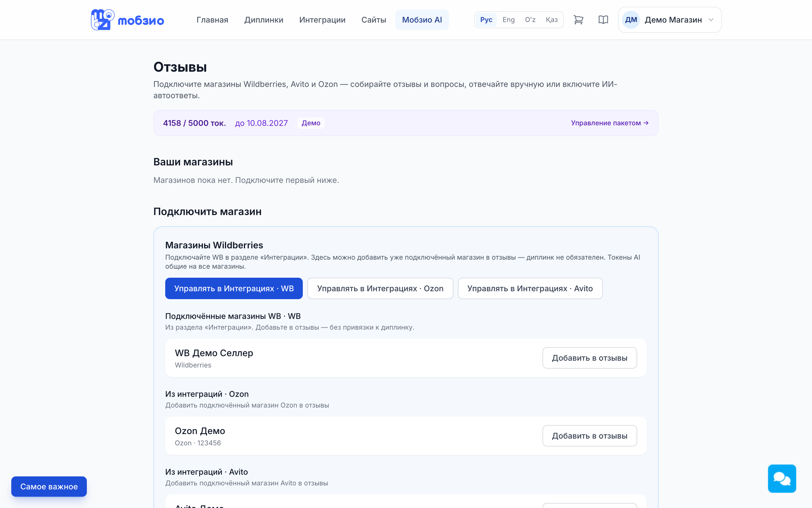Open the Сайты menu item

pyautogui.click(x=374, y=20)
